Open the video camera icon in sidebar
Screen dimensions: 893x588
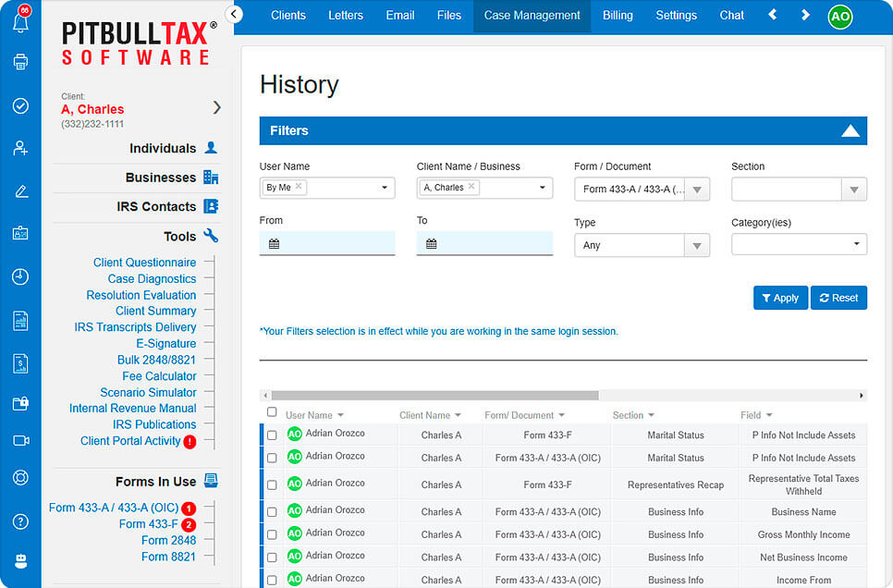(20, 440)
